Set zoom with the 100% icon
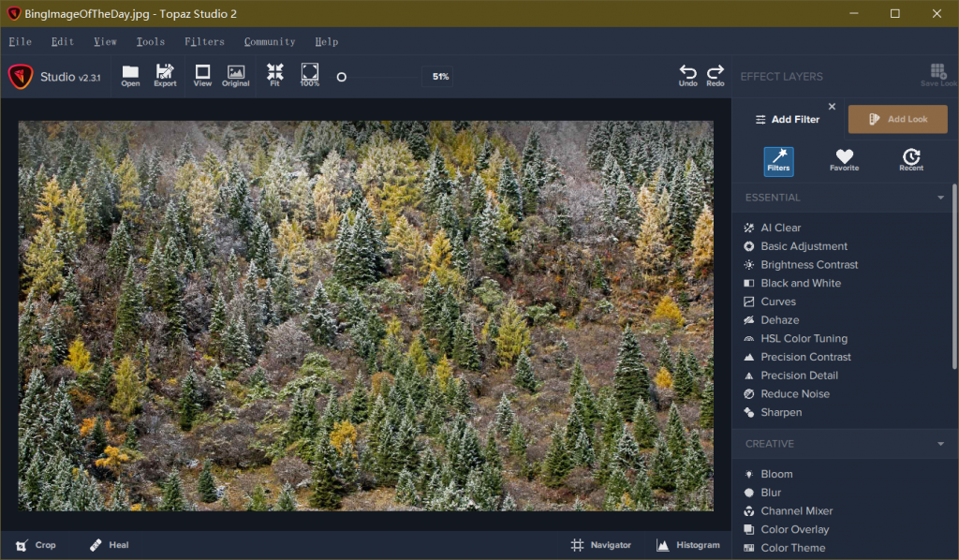 (x=310, y=75)
